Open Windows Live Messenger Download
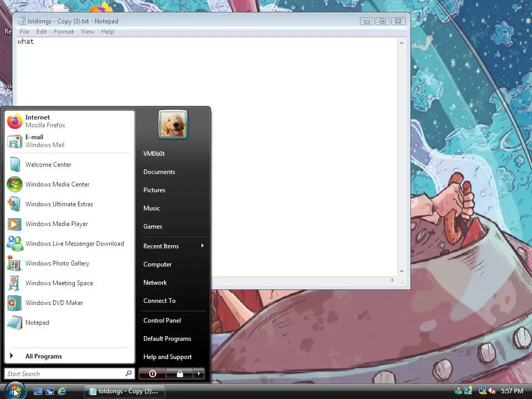This screenshot has height=399, width=532. pos(69,244)
